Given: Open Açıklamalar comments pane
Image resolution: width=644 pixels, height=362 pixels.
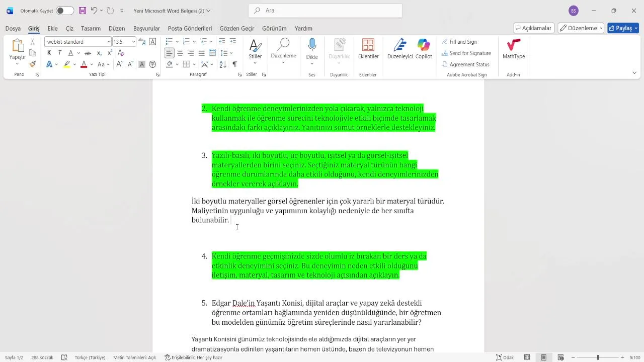Looking at the screenshot, I should pyautogui.click(x=534, y=28).
